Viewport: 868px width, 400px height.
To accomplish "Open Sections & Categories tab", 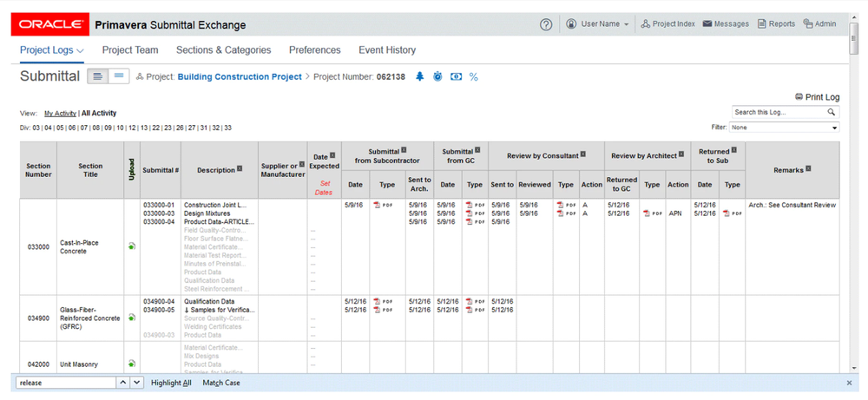I will [x=224, y=49].
